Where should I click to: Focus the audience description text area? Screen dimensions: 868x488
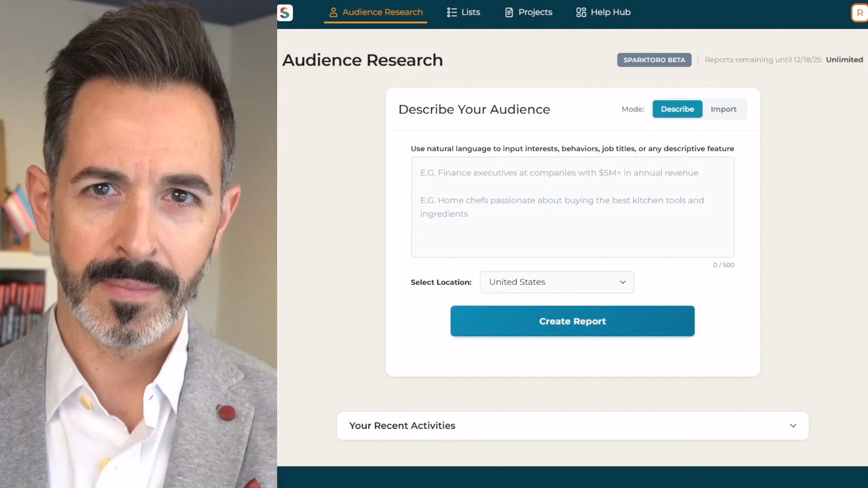[572, 208]
